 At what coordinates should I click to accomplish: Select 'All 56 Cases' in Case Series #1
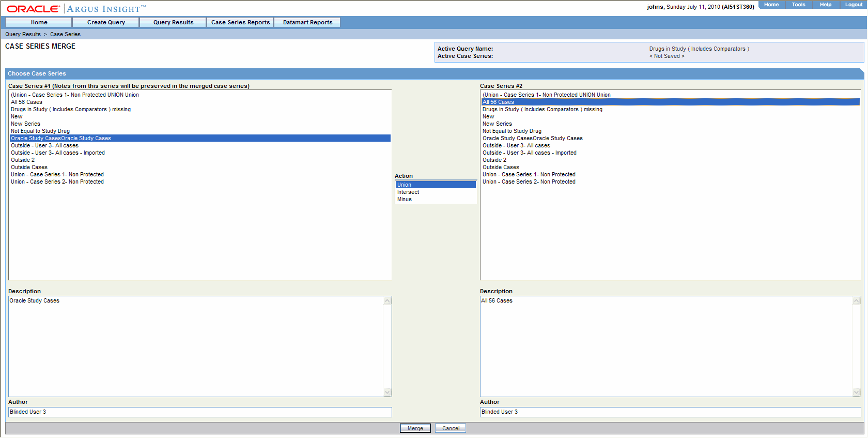click(x=200, y=102)
